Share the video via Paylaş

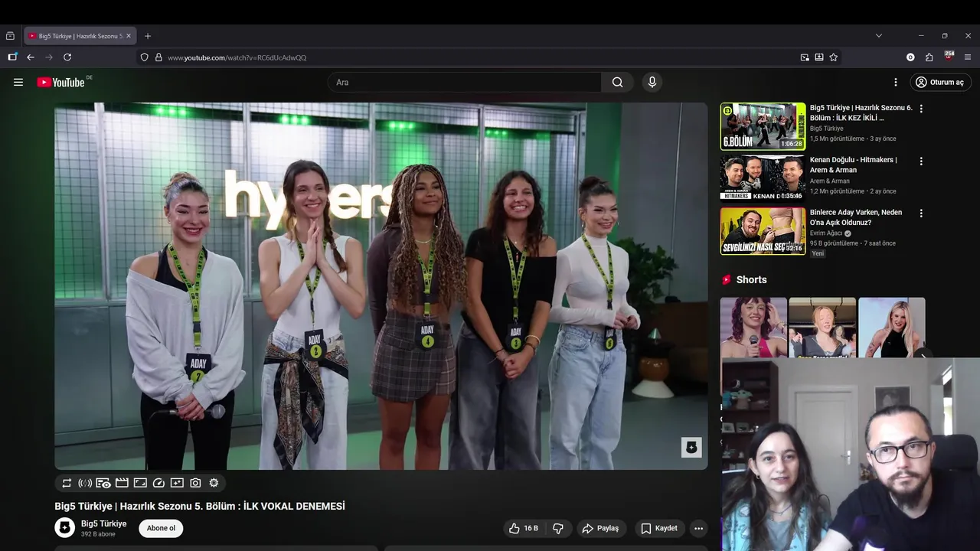pyautogui.click(x=600, y=528)
